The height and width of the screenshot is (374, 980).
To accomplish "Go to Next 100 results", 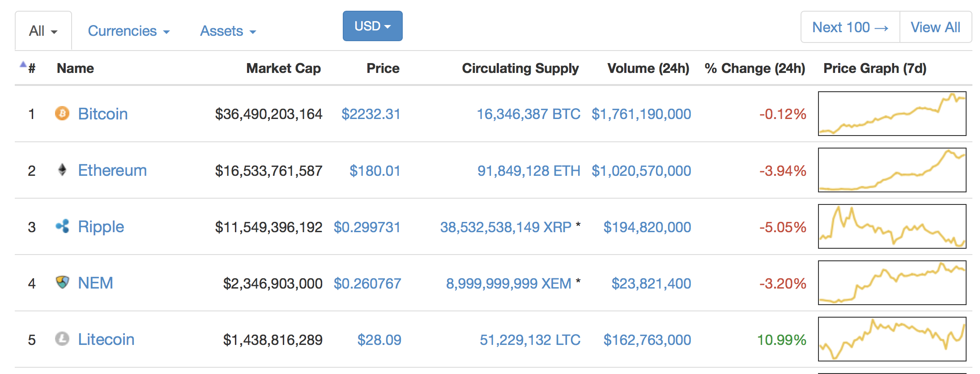I will pyautogui.click(x=850, y=27).
